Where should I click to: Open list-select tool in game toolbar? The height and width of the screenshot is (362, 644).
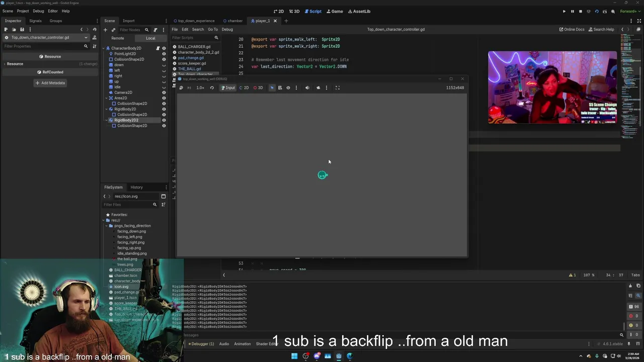click(x=280, y=88)
